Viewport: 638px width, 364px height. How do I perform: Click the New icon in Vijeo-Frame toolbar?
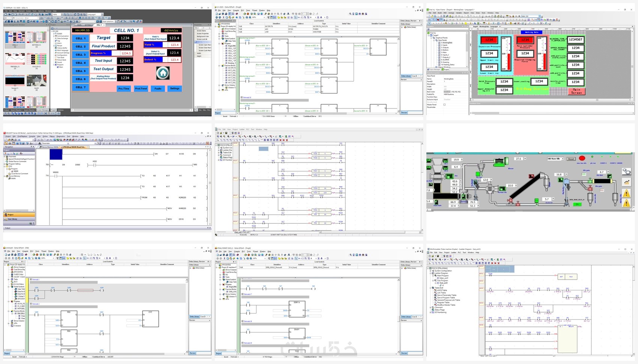tap(429, 16)
